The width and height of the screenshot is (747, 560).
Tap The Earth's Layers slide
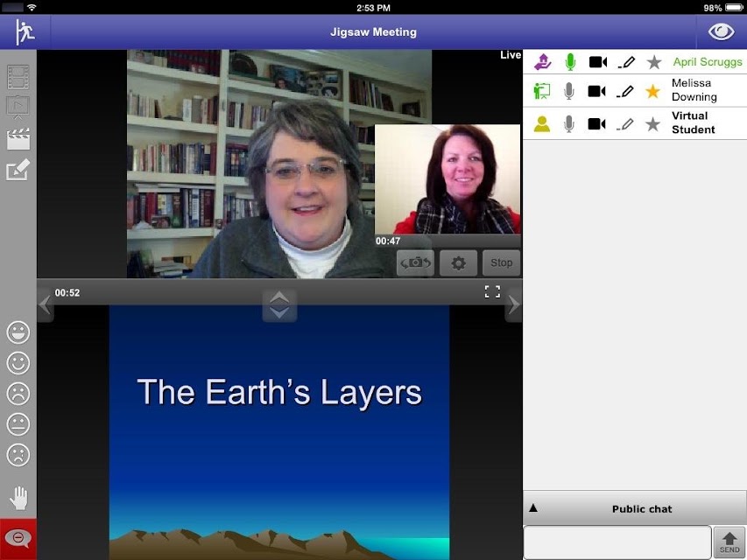click(279, 432)
